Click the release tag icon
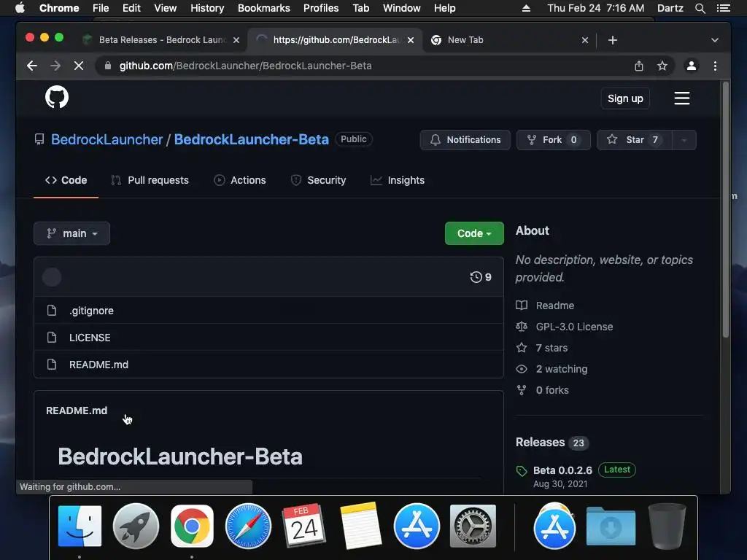This screenshot has width=747, height=560. 522,471
